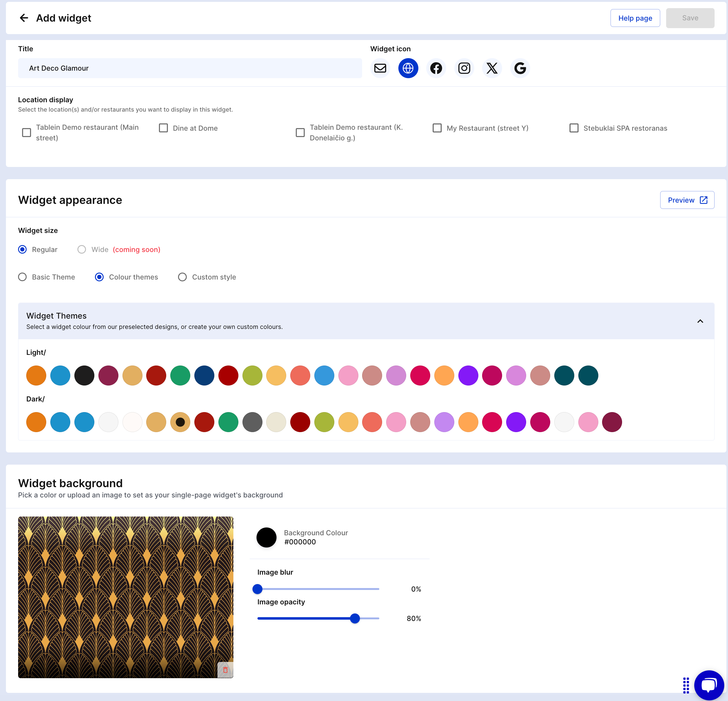Check My Restaurant (street Y)

tap(437, 128)
